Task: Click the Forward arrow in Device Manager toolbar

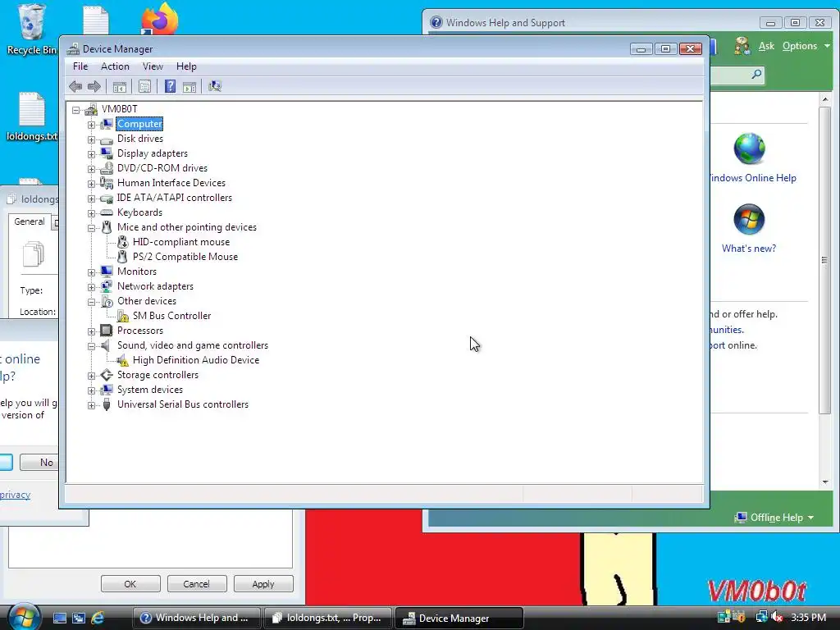Action: (x=94, y=86)
